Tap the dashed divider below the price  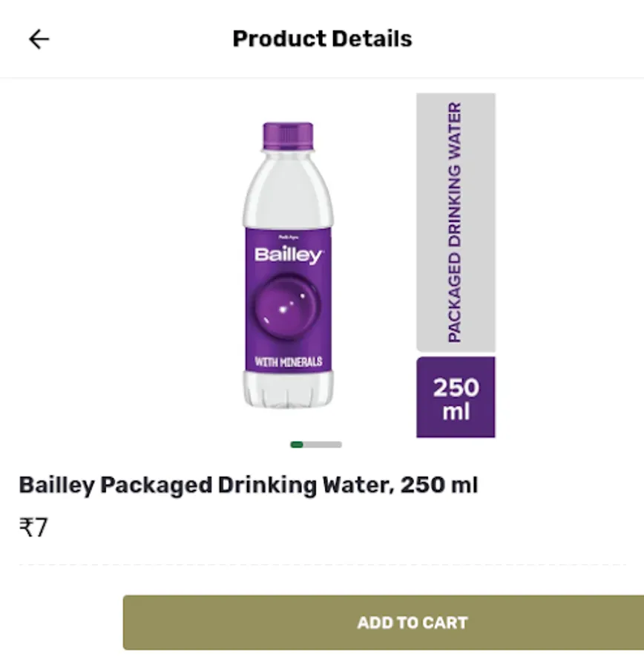point(322,565)
